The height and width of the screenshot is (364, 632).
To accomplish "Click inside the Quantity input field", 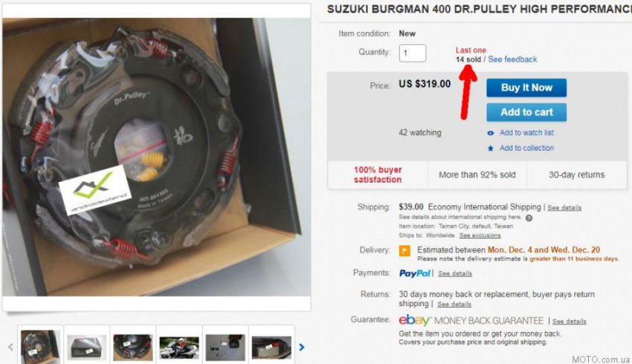I will [413, 53].
